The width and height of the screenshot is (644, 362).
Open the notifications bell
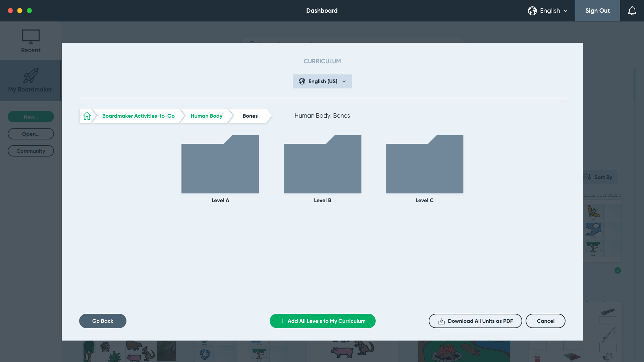click(632, 11)
